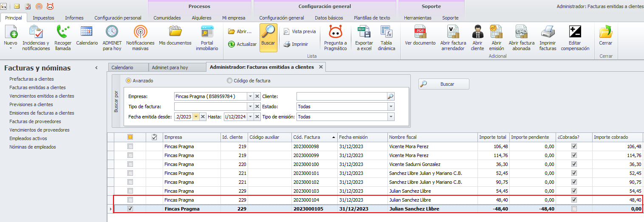644x222 pixels.
Task: Tick the selection checkbox for invoice 2023000098
Action: (130, 146)
